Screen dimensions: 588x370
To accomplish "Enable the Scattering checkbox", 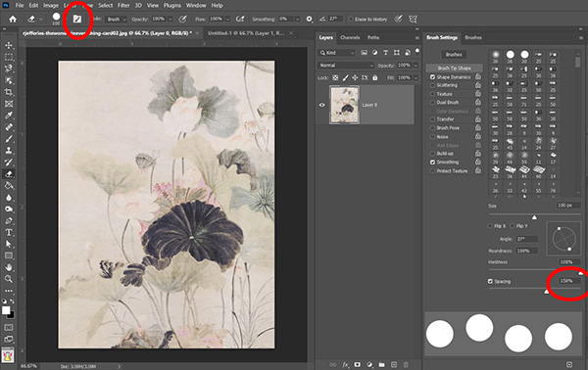I will tap(432, 85).
